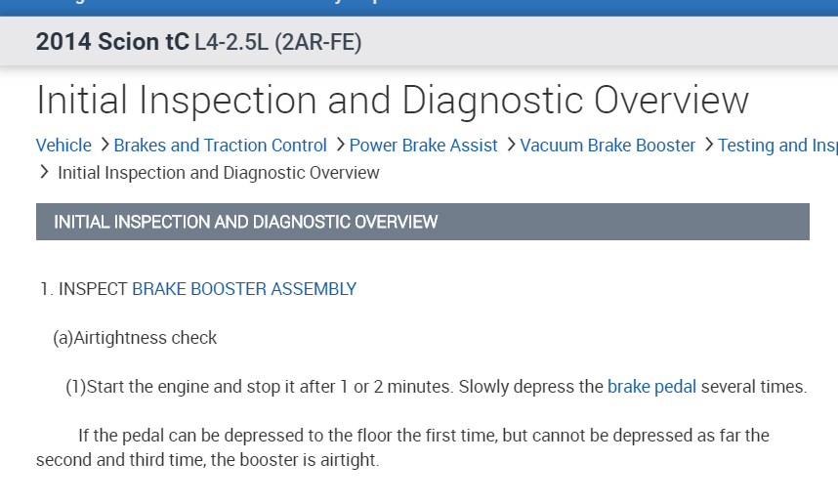This screenshot has width=838, height=504.
Task: Go to Power Brake Assist breadcrumb
Action: click(423, 146)
